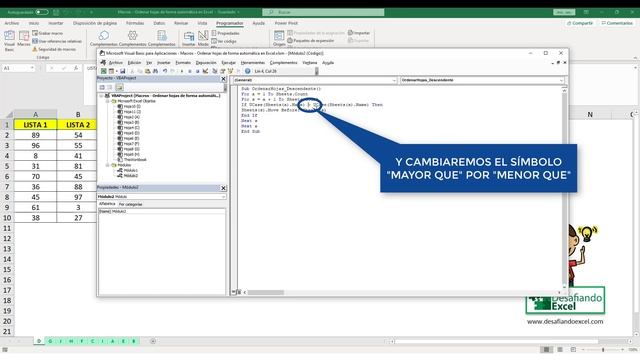Screen dimensions: 640x360
Task: Collapse the Microsoft Excel Objetos folder
Action: click(x=108, y=101)
